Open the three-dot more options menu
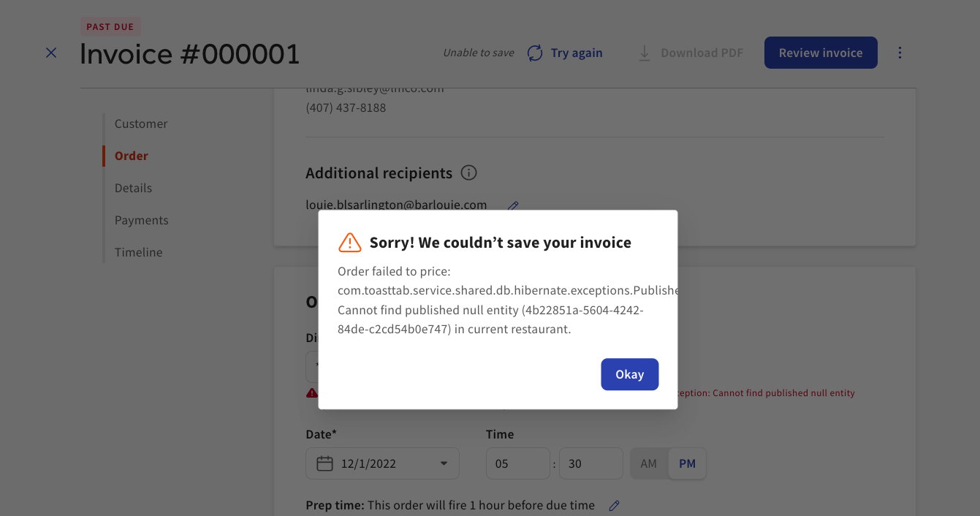 900,53
